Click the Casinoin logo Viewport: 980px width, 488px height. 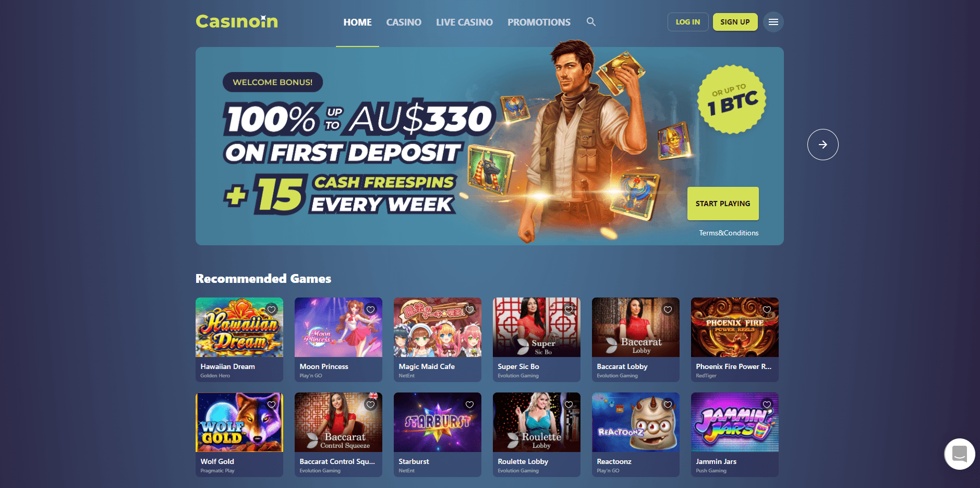[x=237, y=21]
